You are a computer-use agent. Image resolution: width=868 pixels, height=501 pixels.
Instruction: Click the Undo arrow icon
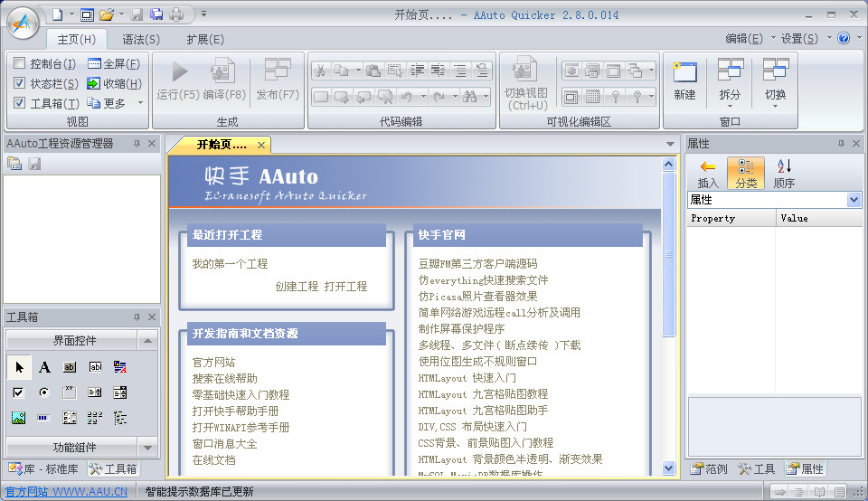[407, 97]
